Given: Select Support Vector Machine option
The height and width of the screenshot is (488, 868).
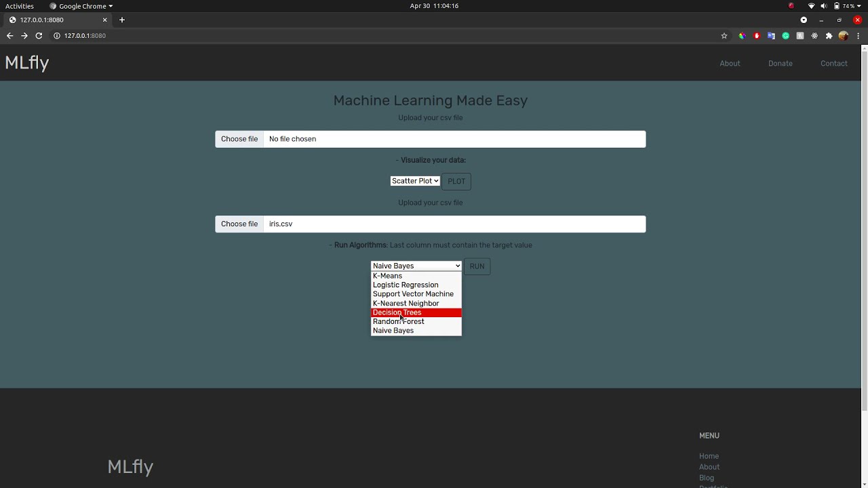Looking at the screenshot, I should click(416, 294).
